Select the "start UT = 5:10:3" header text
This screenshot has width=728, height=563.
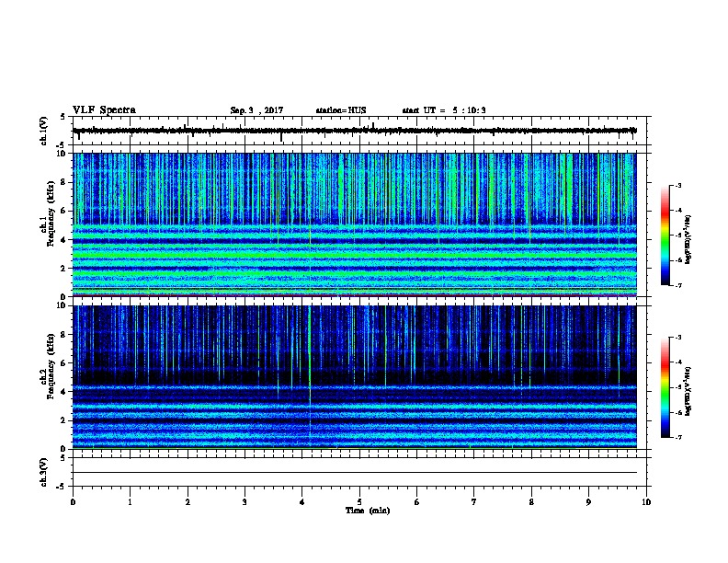point(444,110)
